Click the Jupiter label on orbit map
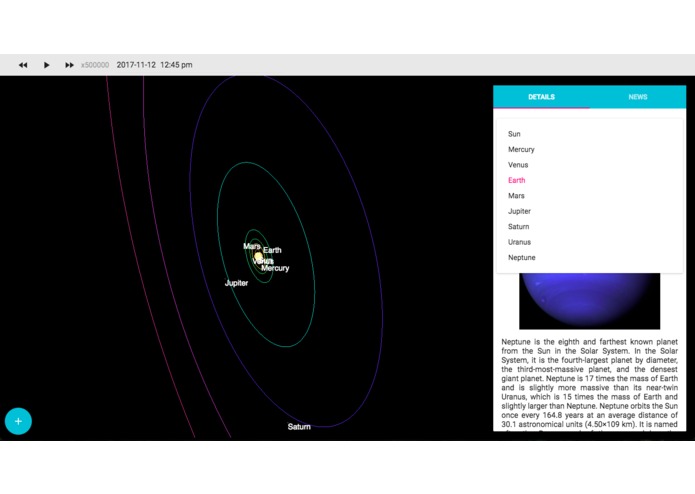 (x=236, y=283)
